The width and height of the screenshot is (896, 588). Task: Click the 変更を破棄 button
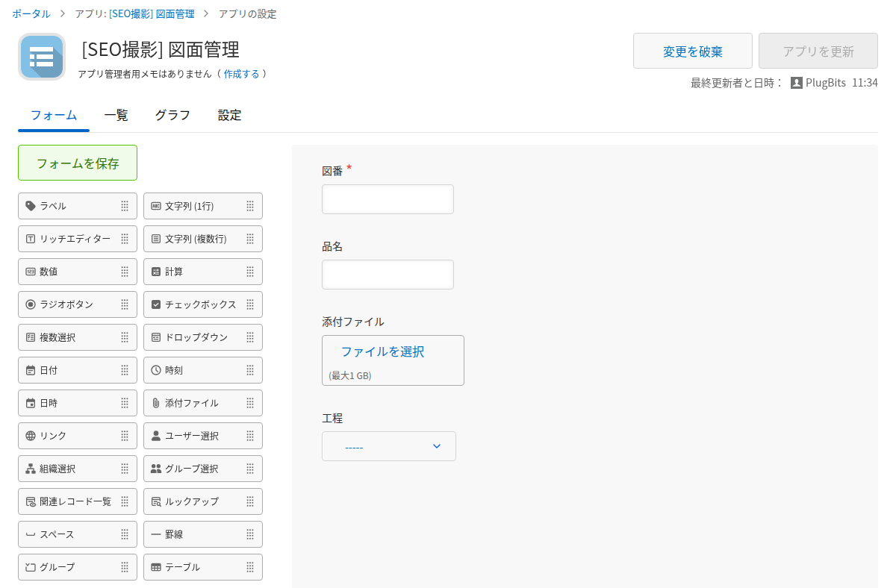[x=693, y=51]
